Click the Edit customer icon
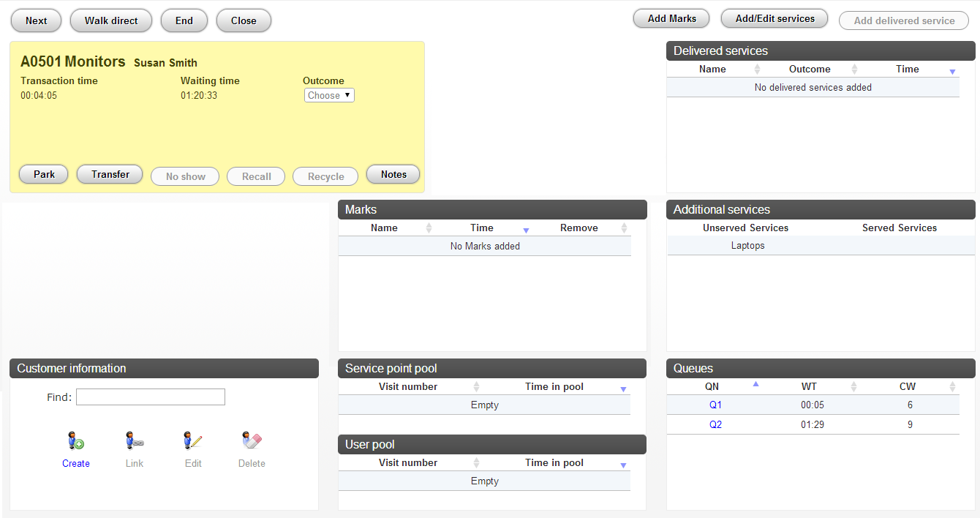This screenshot has height=518, width=980. point(193,441)
